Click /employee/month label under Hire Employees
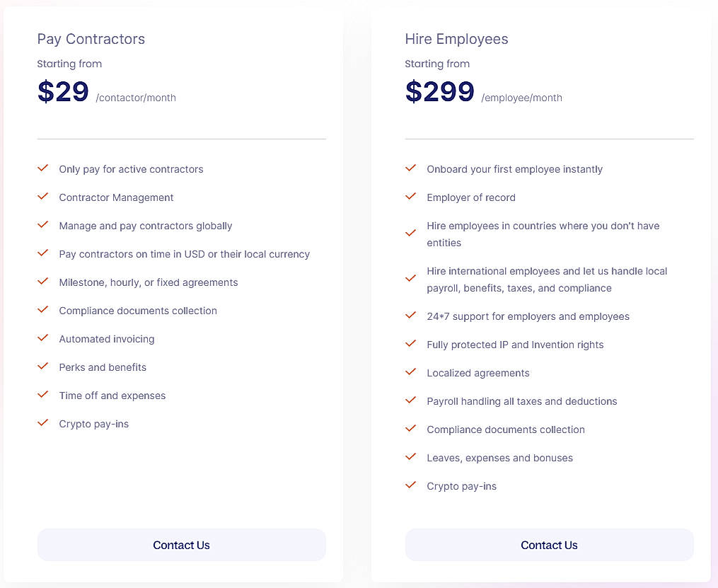Screen dimensions: 718x588 [521, 98]
